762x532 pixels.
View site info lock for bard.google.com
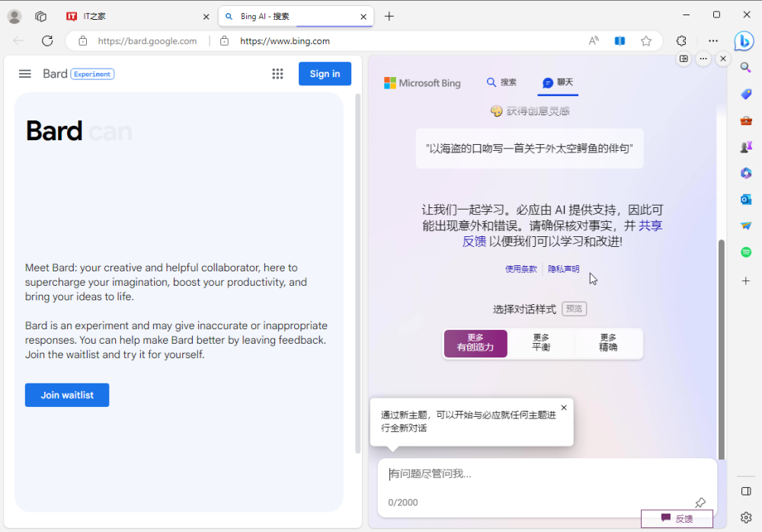pos(83,41)
